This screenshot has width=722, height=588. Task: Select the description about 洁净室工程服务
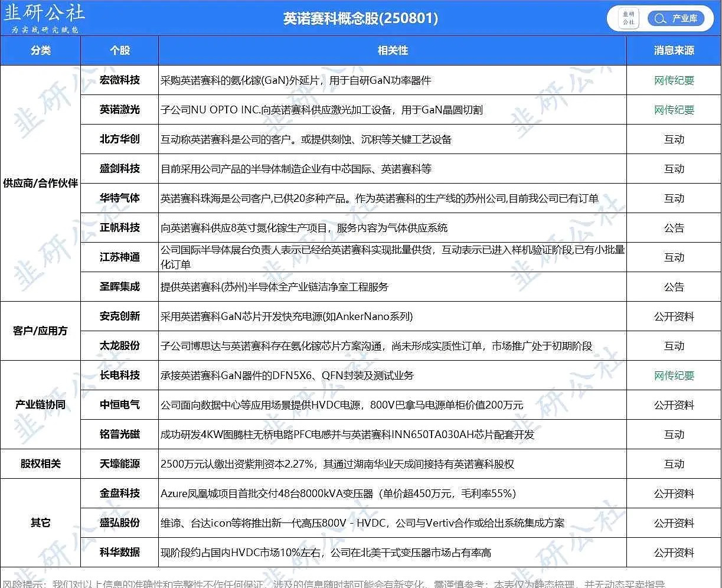pyautogui.click(x=275, y=287)
